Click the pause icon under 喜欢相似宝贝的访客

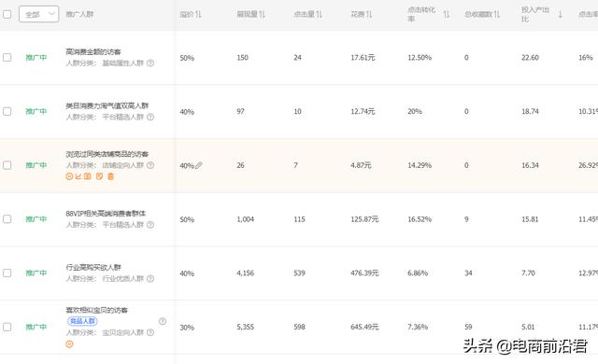[69, 344]
